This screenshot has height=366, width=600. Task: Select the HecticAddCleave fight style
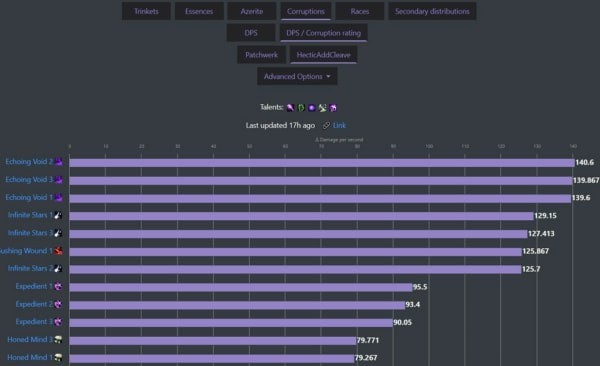tap(323, 55)
